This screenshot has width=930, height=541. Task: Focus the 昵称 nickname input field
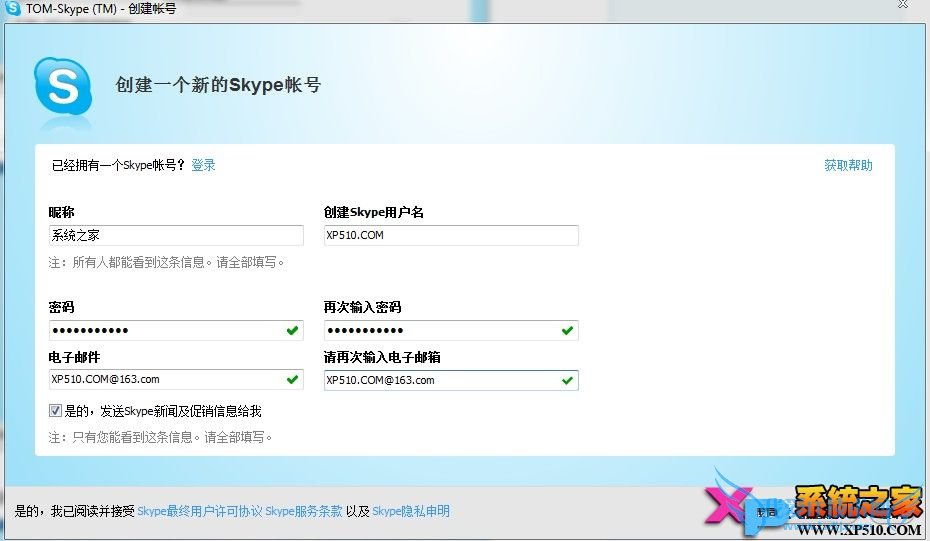click(176, 236)
